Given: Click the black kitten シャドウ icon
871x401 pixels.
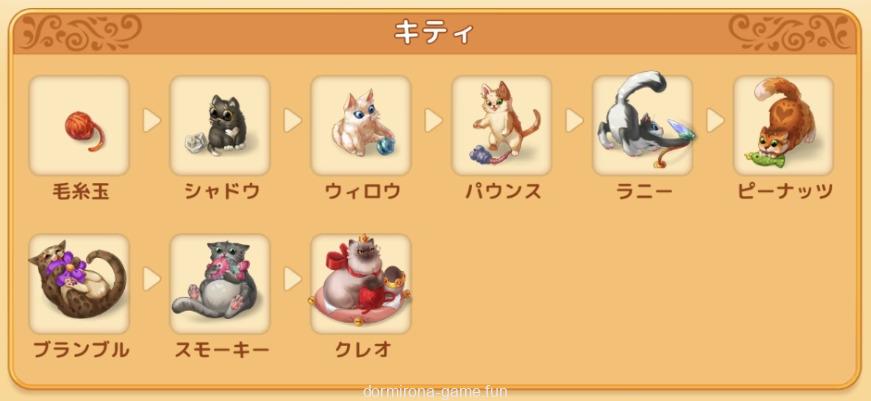Looking at the screenshot, I should point(220,126).
